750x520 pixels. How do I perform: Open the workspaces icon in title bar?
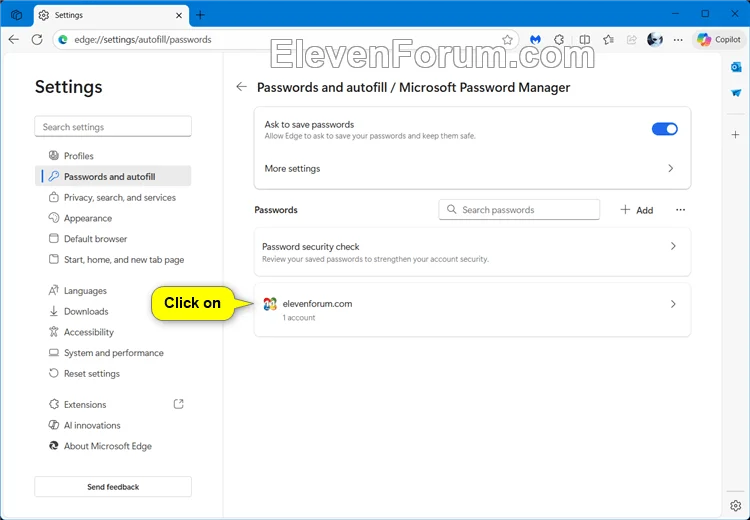(16, 15)
